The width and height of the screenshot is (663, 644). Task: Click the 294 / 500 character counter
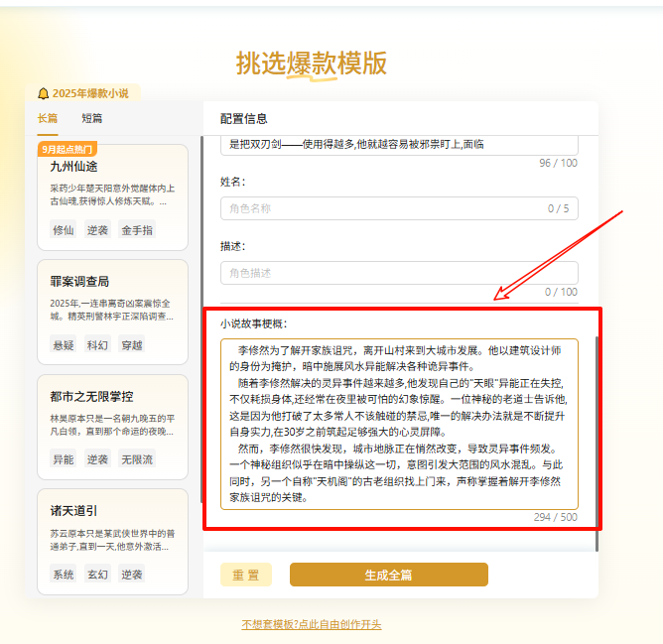555,517
